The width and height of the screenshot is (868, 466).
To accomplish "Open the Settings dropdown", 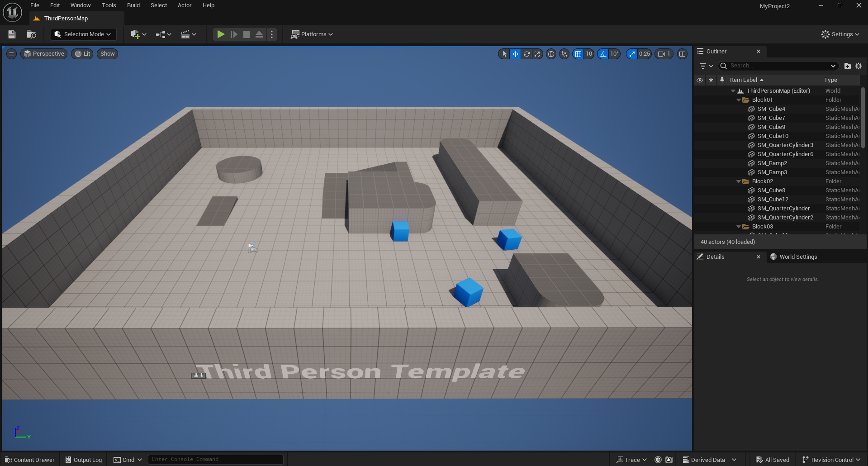I will pos(840,34).
